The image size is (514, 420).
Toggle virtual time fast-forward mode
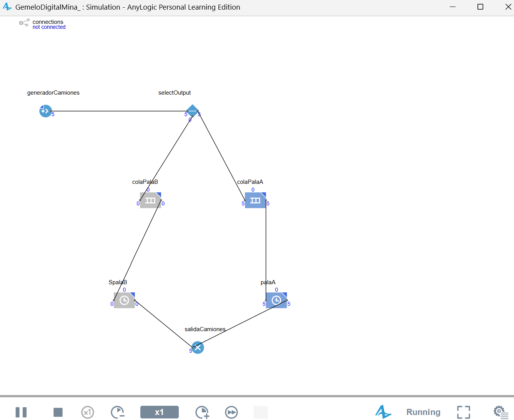231,412
